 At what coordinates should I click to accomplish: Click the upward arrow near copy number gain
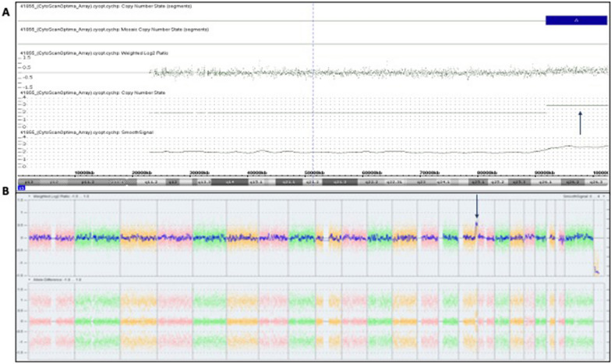point(581,123)
